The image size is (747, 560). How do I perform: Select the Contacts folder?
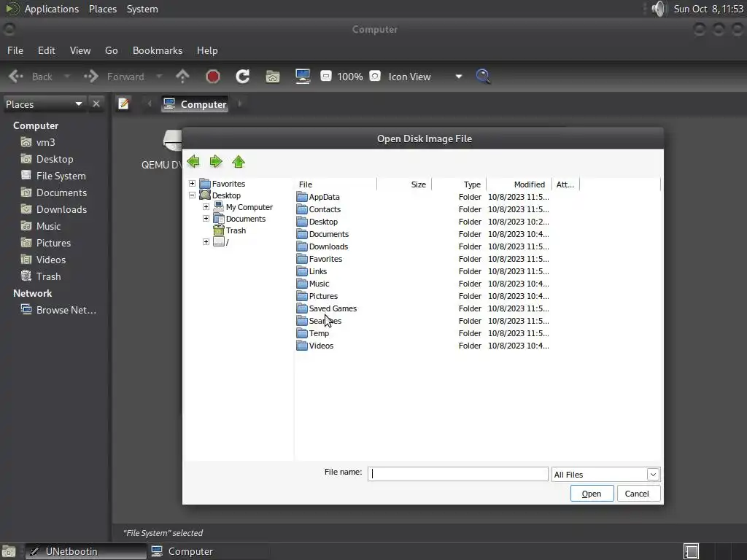319,209
